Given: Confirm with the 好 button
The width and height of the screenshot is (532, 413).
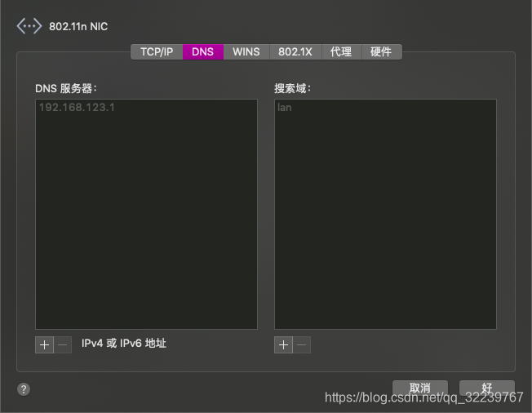Looking at the screenshot, I should click(487, 388).
